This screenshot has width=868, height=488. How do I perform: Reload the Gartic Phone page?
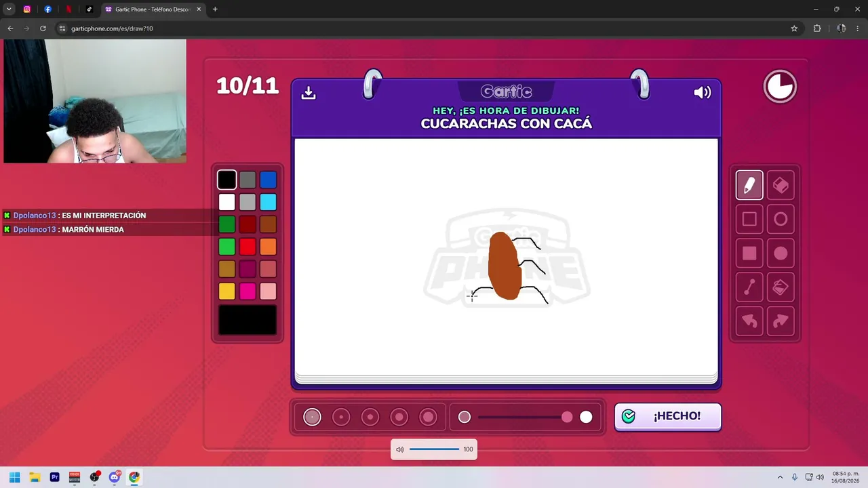tap(43, 28)
